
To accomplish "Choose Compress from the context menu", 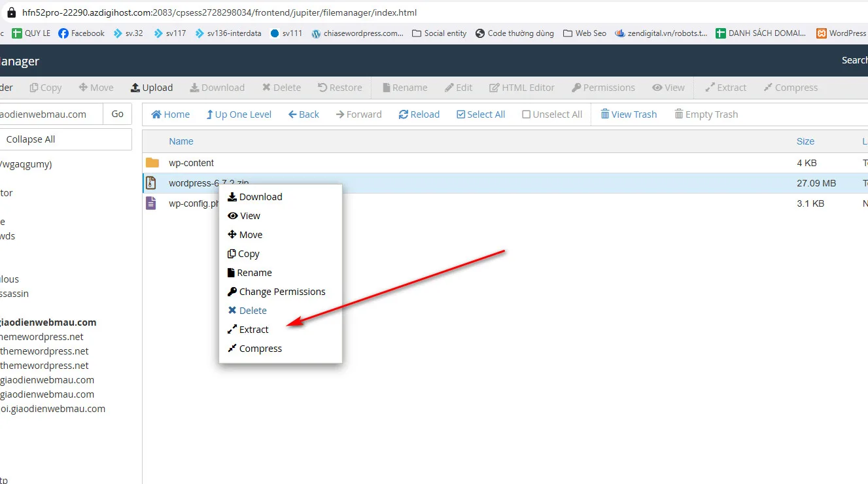I will coord(260,349).
